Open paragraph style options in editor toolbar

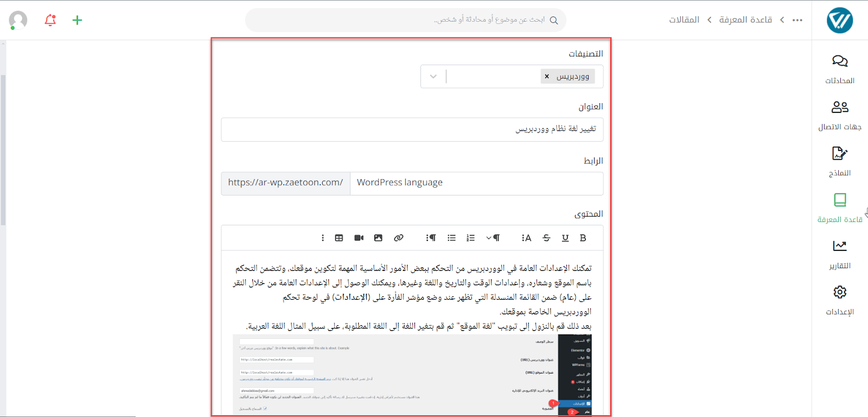tap(431, 238)
